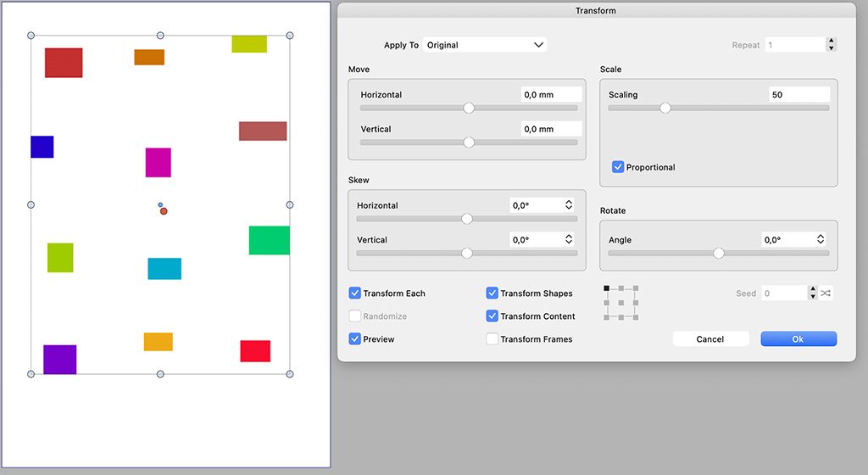Click the Scaling value input field

[x=798, y=95]
